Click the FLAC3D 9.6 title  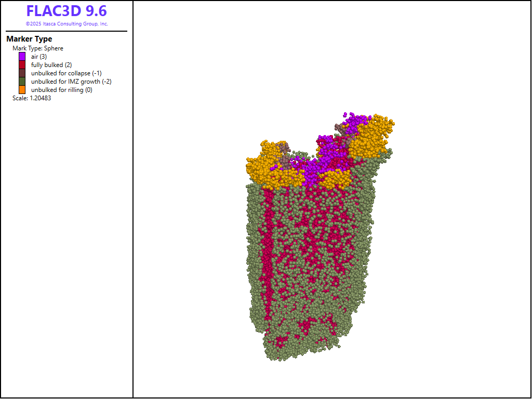66,11
